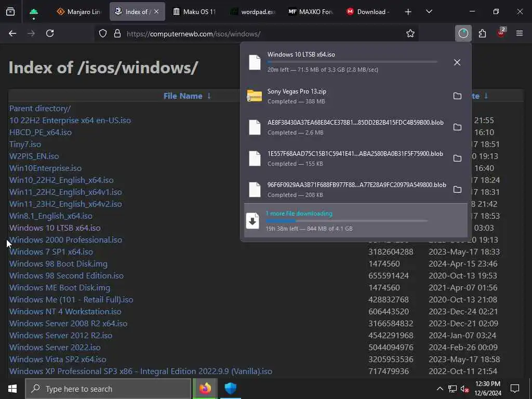532x399 pixels.
Task: Download Windows Server 2022.iso
Action: point(55,348)
